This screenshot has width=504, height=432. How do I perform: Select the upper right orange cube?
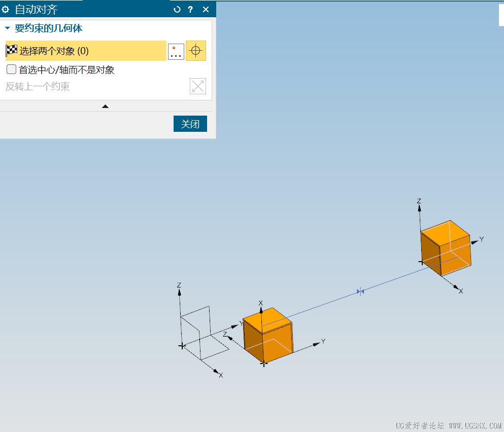tap(446, 248)
